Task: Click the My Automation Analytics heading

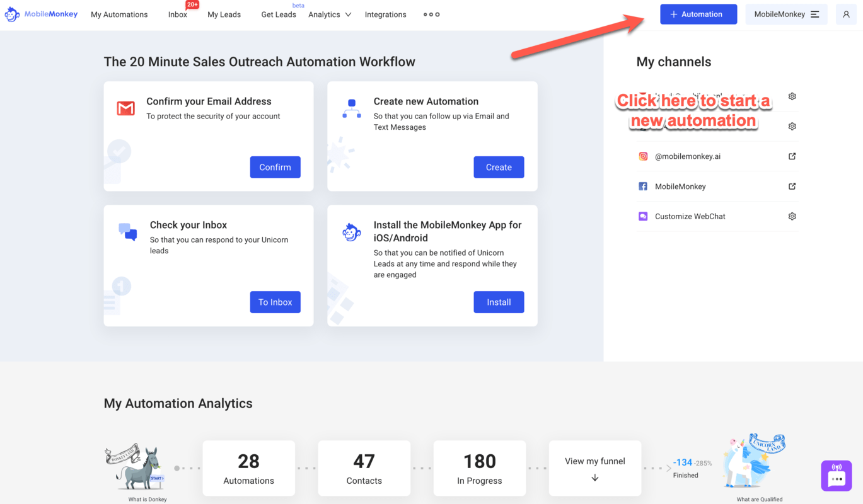Action: (178, 404)
